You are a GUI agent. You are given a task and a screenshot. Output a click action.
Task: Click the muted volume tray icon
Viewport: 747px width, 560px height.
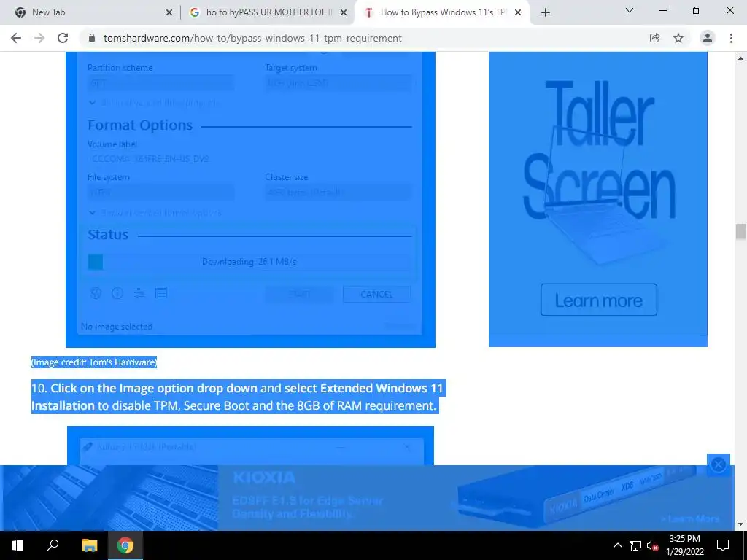pyautogui.click(x=652, y=545)
